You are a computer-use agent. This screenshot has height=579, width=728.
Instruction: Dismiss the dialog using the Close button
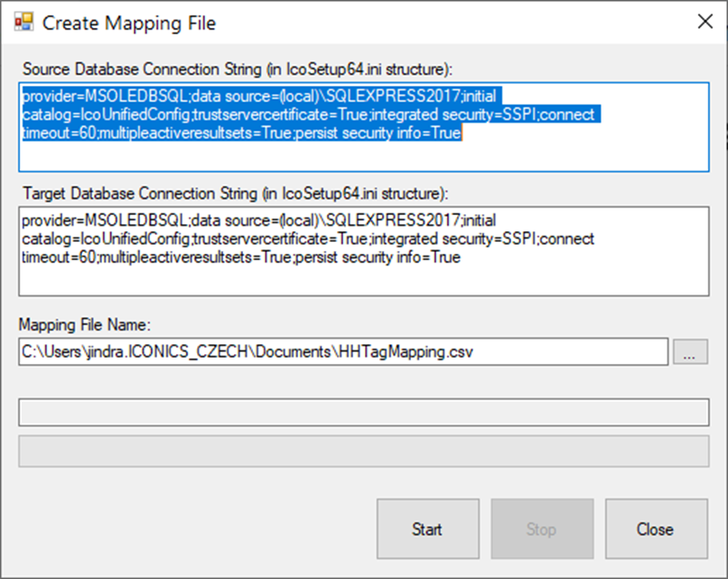(x=656, y=528)
